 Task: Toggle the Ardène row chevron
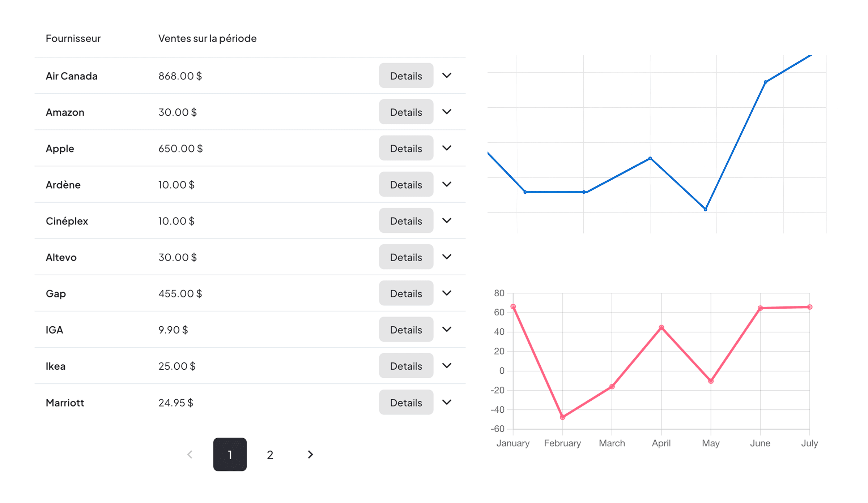pyautogui.click(x=447, y=184)
